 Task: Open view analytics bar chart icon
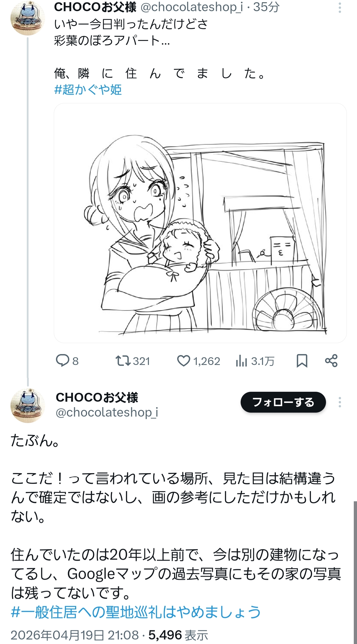pos(241,361)
